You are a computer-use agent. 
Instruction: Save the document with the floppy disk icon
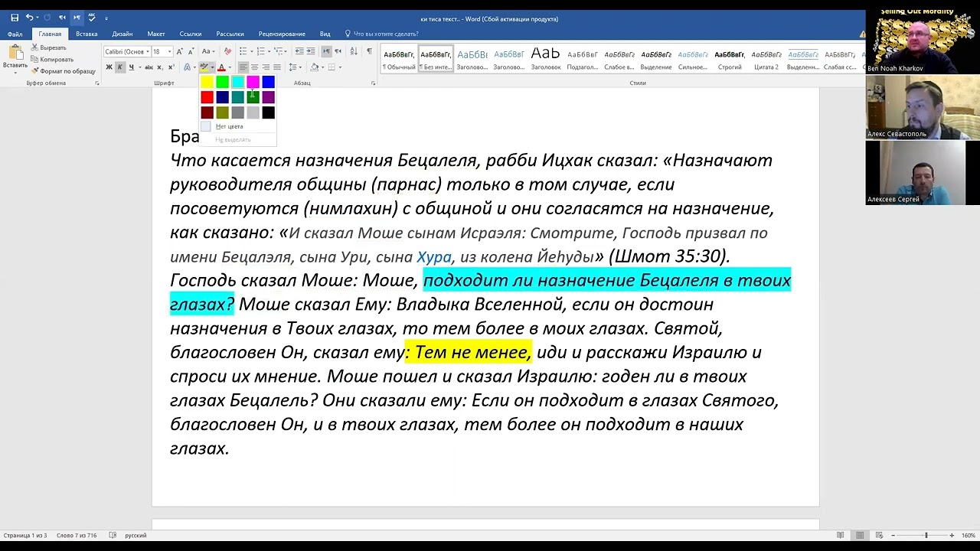point(15,18)
